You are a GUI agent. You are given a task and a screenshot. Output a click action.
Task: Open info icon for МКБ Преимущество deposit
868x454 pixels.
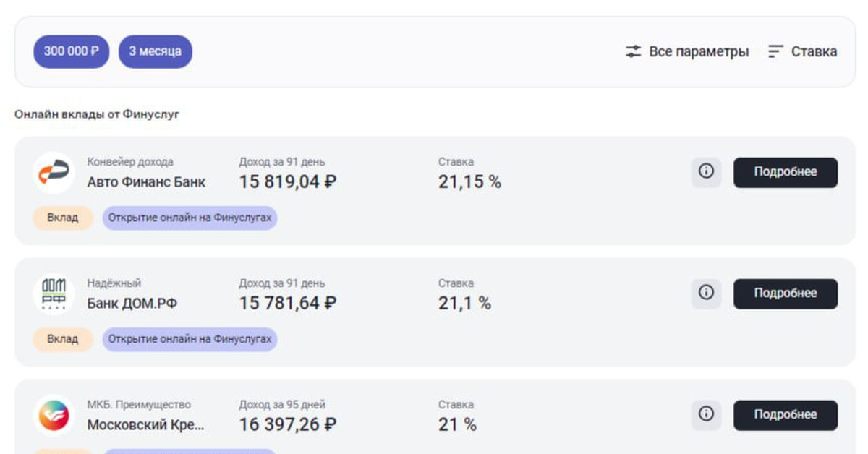tap(706, 415)
